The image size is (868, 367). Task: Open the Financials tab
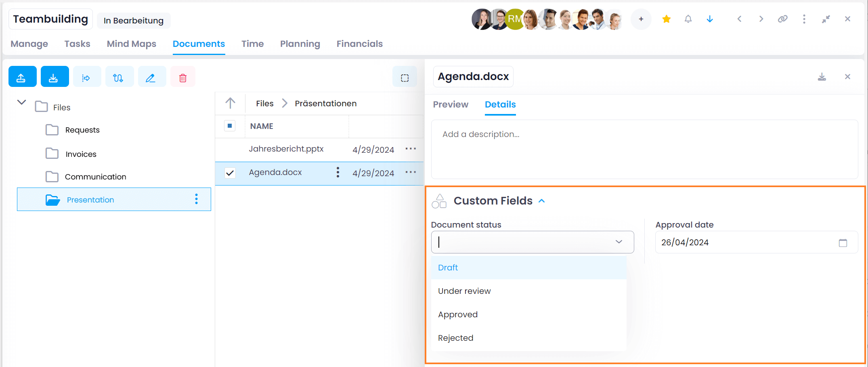coord(359,44)
